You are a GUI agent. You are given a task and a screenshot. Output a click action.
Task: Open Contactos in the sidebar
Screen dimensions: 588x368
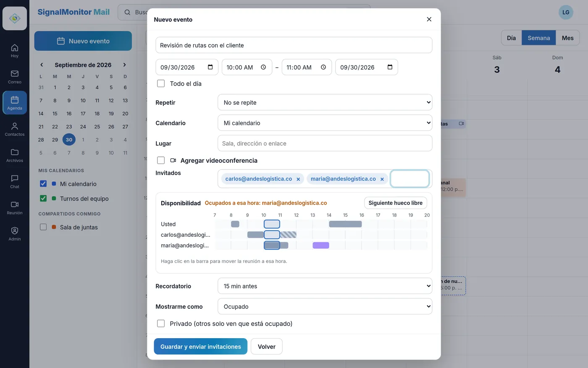point(15,129)
